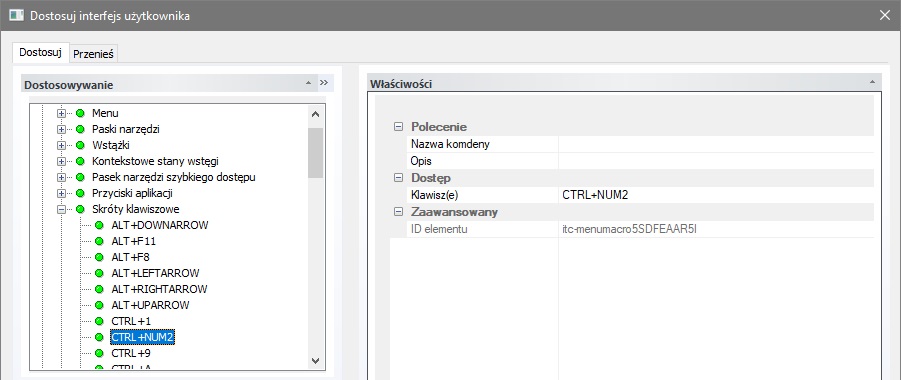Select the ALT+F11 shortcut
901x380 pixels.
133,241
